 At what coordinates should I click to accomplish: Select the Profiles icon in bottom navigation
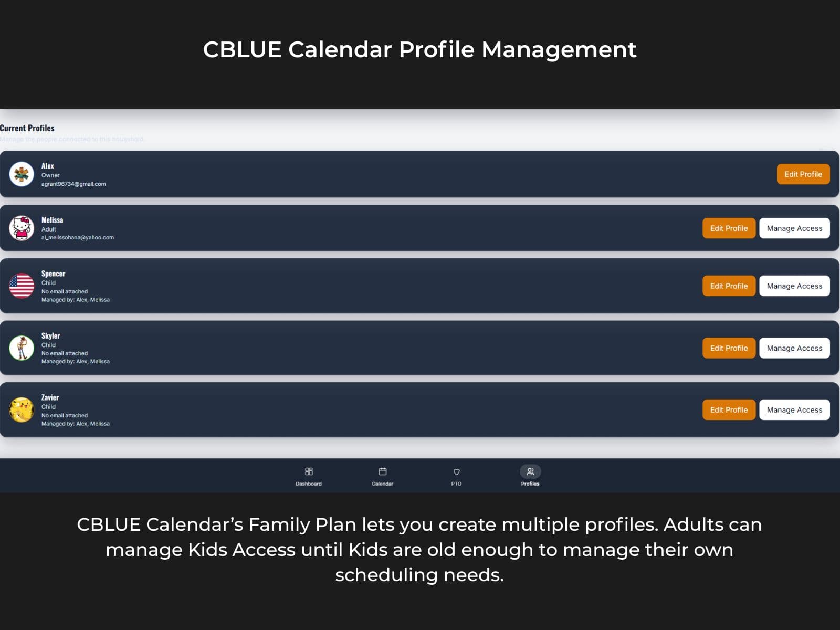[x=530, y=471]
